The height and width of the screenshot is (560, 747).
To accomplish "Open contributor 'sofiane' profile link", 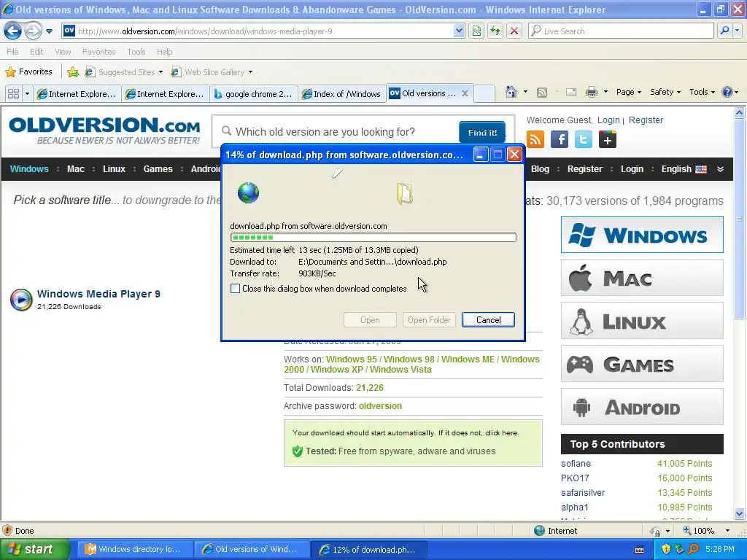I will (x=576, y=463).
